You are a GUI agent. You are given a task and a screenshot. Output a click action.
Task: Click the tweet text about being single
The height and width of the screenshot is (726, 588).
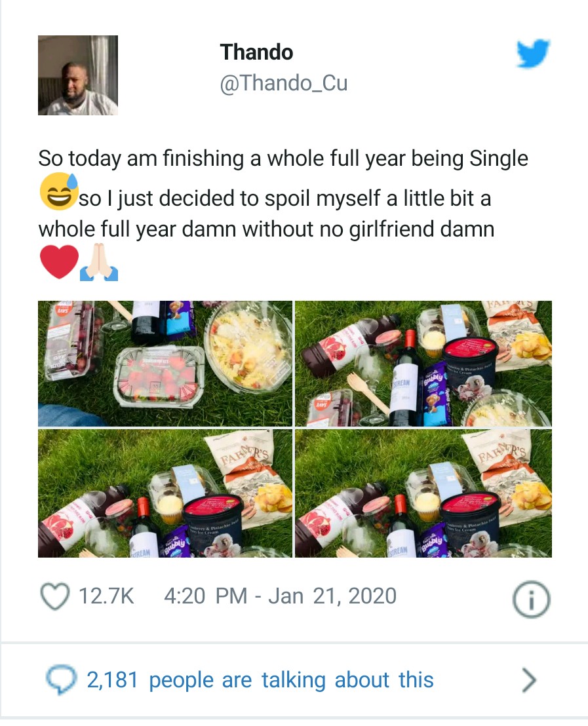pyautogui.click(x=283, y=159)
